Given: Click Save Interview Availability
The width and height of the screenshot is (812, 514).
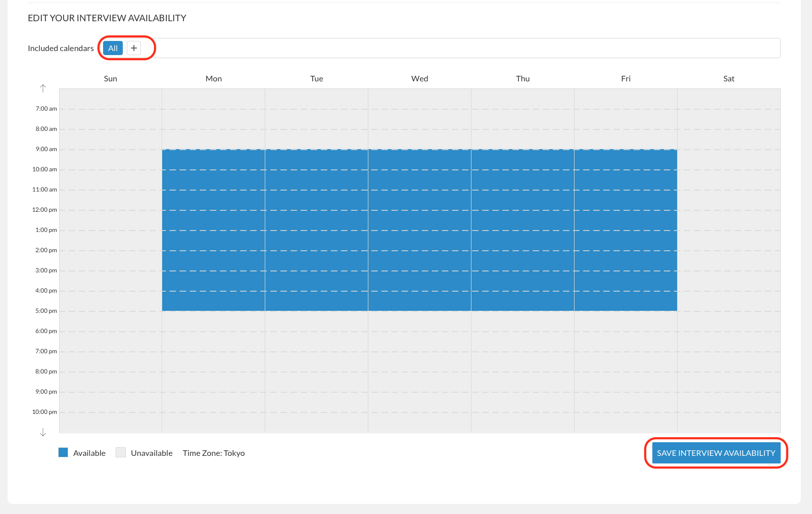Looking at the screenshot, I should point(715,453).
